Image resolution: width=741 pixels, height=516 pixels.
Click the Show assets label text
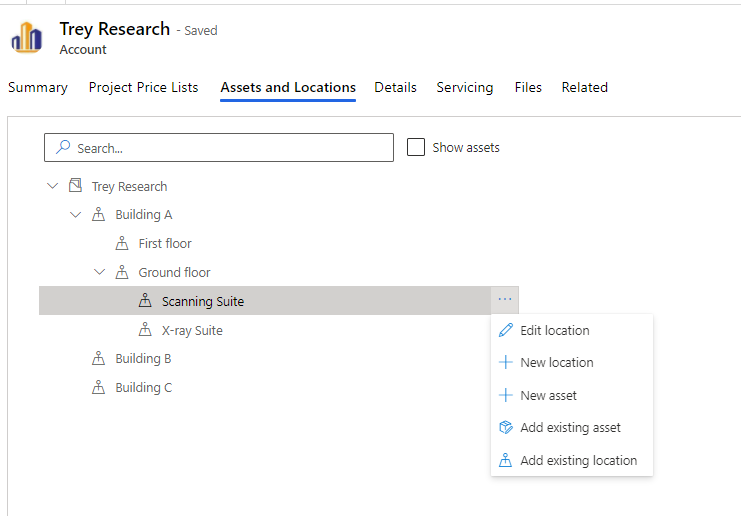[x=466, y=147]
